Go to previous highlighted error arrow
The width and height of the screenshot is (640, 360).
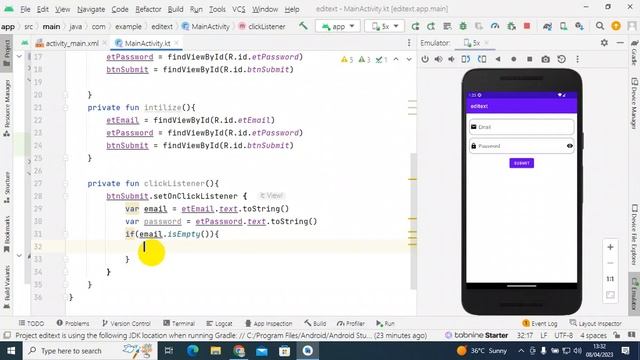(396, 59)
